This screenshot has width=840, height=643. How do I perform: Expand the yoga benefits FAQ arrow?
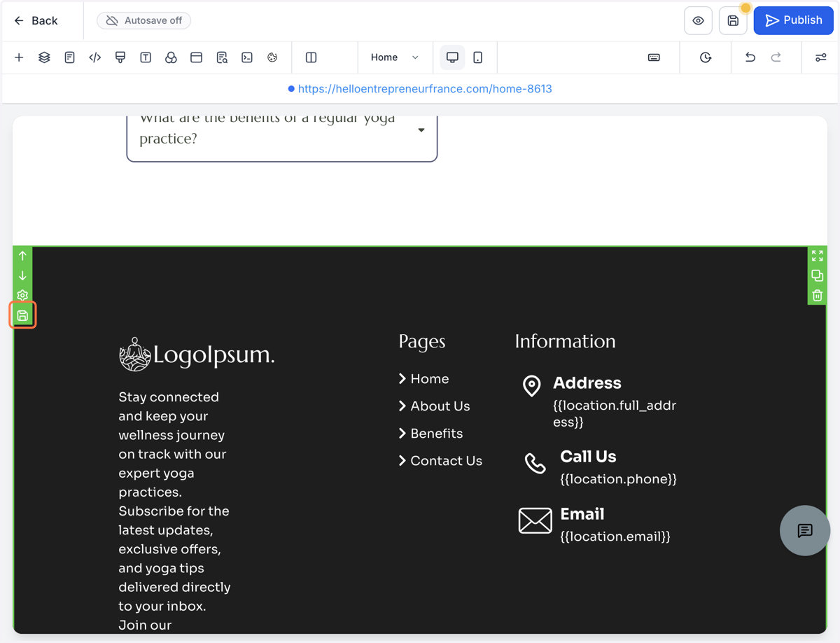click(x=421, y=130)
